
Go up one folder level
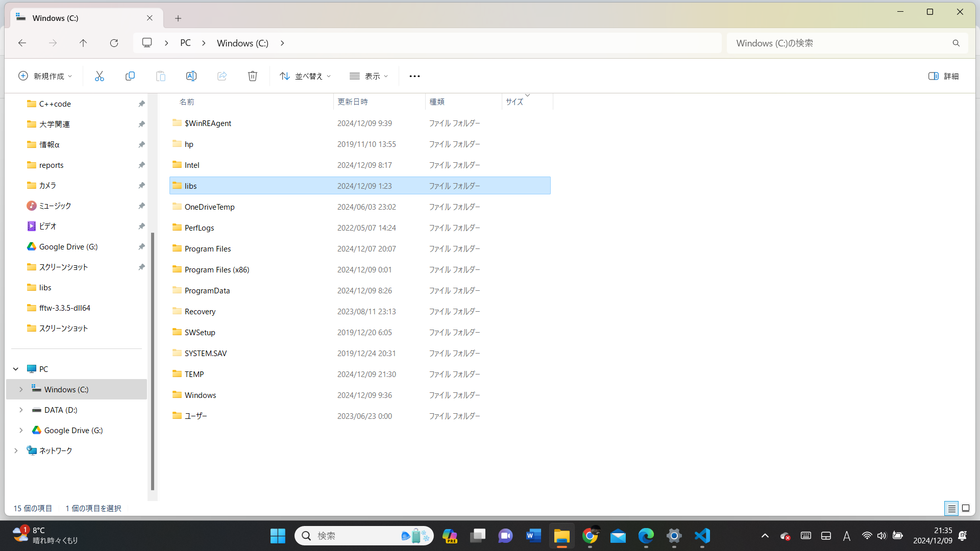83,43
